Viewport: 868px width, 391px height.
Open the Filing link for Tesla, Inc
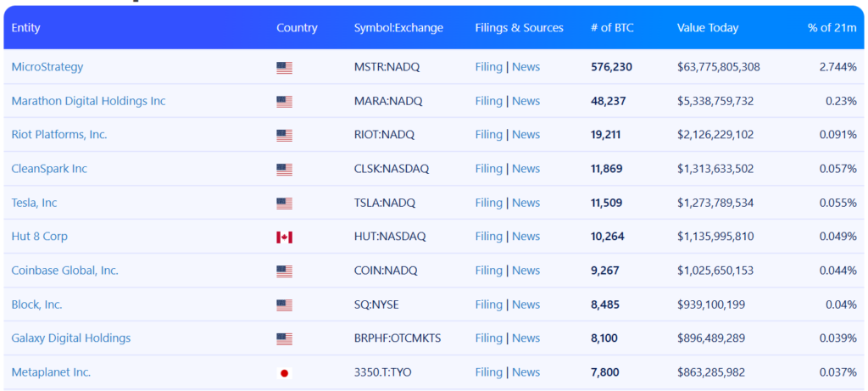(488, 203)
